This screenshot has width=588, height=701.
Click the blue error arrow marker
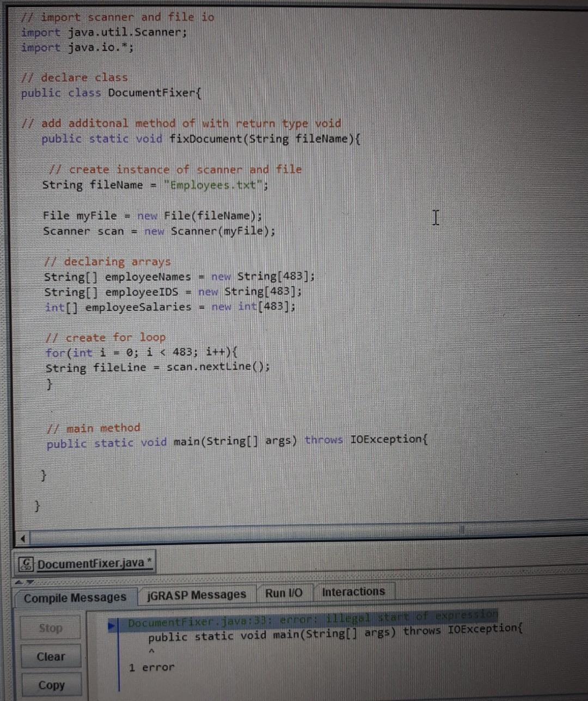113,625
